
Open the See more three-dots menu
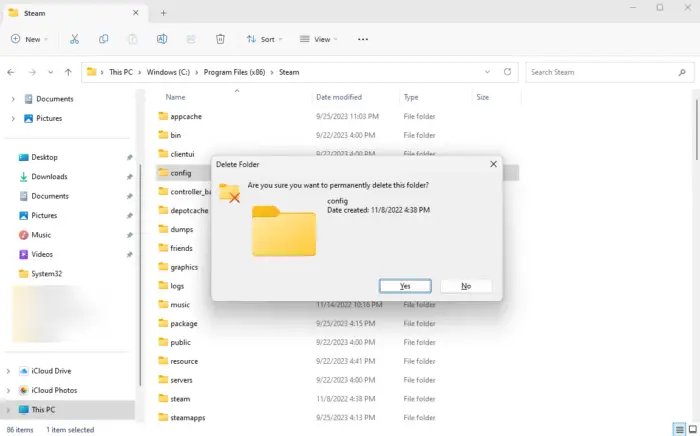pyautogui.click(x=363, y=39)
